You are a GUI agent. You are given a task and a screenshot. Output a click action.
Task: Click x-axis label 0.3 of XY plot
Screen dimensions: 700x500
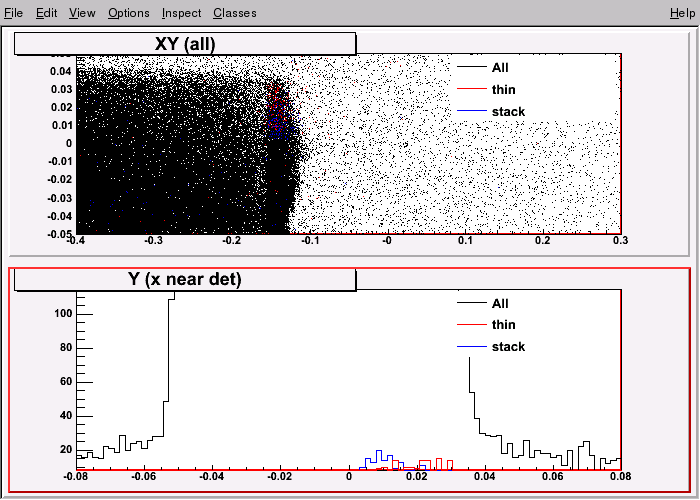pos(621,241)
